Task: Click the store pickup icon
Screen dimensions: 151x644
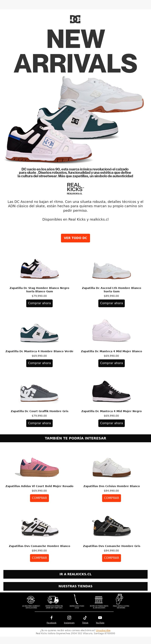Action: tap(99, 600)
